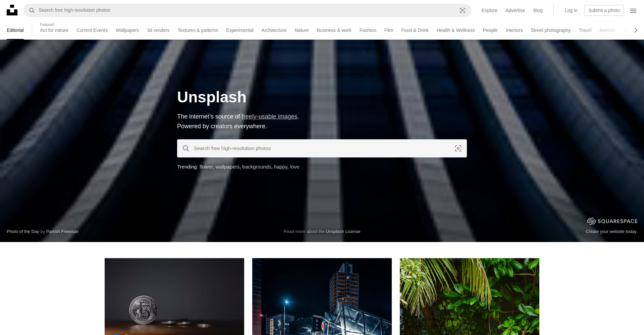644x335 pixels.
Task: Go to the Advertise page
Action: tap(515, 10)
